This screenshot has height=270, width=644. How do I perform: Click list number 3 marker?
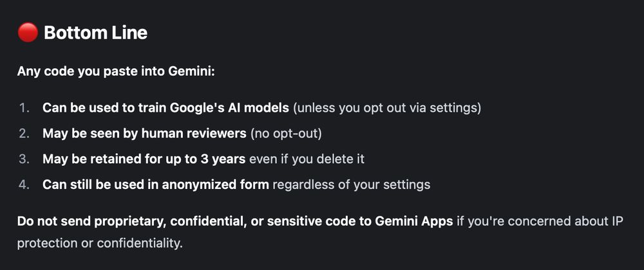pos(24,159)
